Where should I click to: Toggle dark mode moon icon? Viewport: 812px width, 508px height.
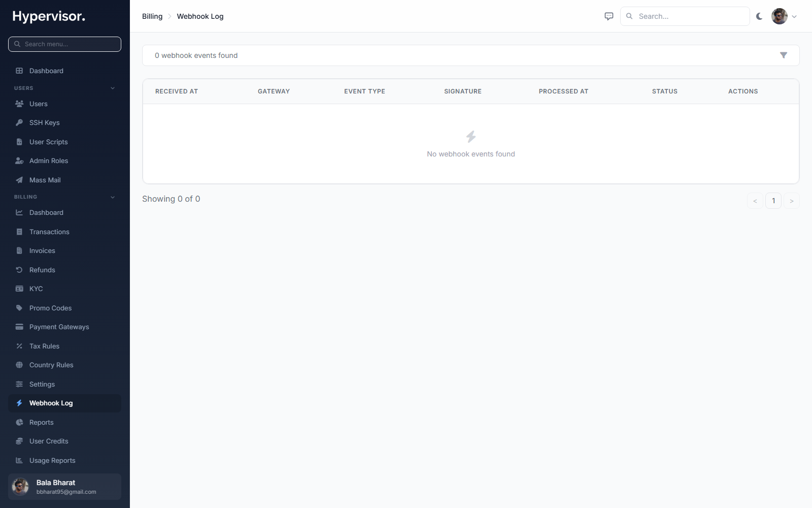click(759, 16)
